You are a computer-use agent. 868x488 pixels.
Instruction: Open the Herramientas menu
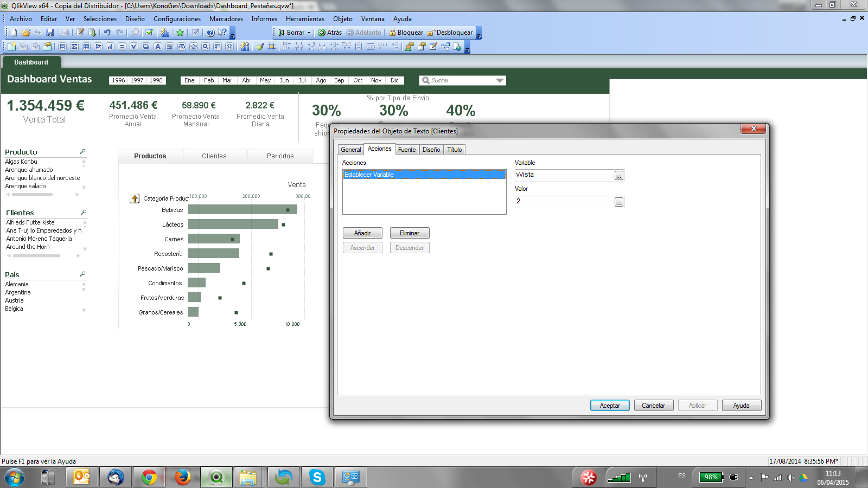click(x=305, y=19)
